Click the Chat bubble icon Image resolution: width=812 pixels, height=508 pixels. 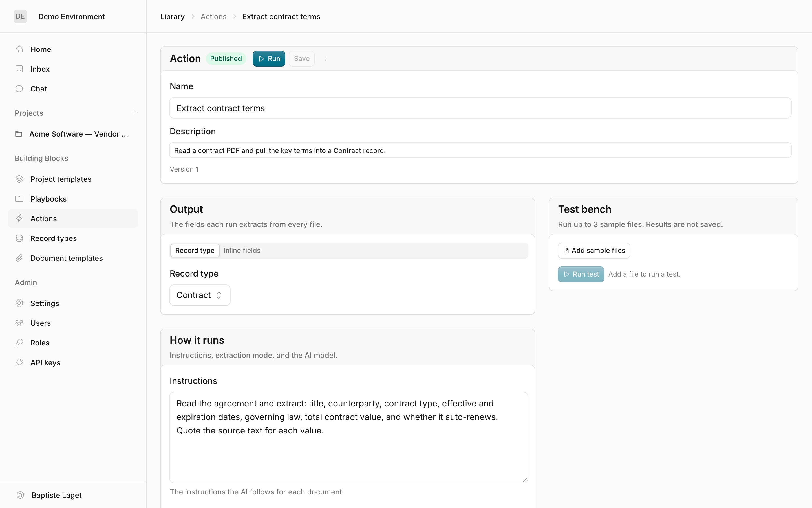[19, 89]
